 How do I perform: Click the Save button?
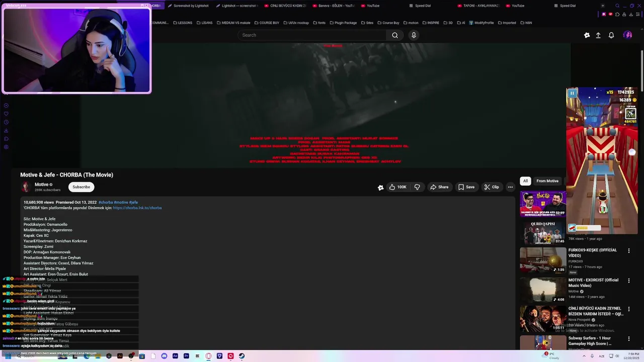click(466, 187)
